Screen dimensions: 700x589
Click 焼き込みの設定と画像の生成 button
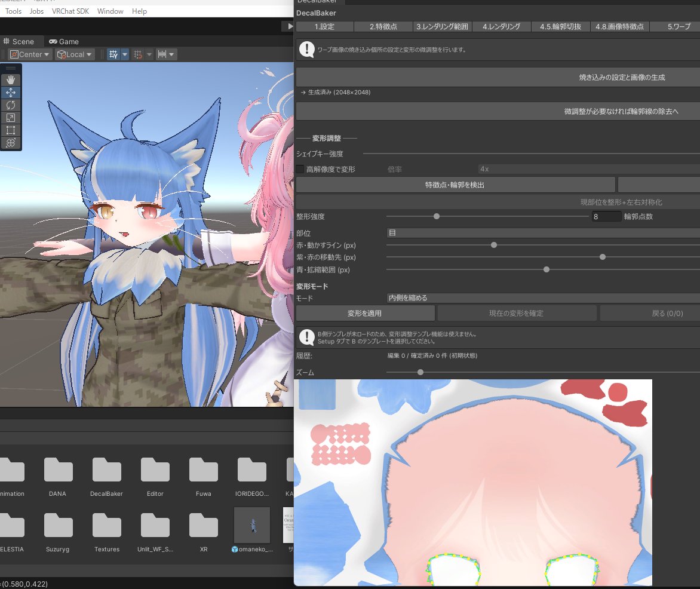(x=498, y=77)
